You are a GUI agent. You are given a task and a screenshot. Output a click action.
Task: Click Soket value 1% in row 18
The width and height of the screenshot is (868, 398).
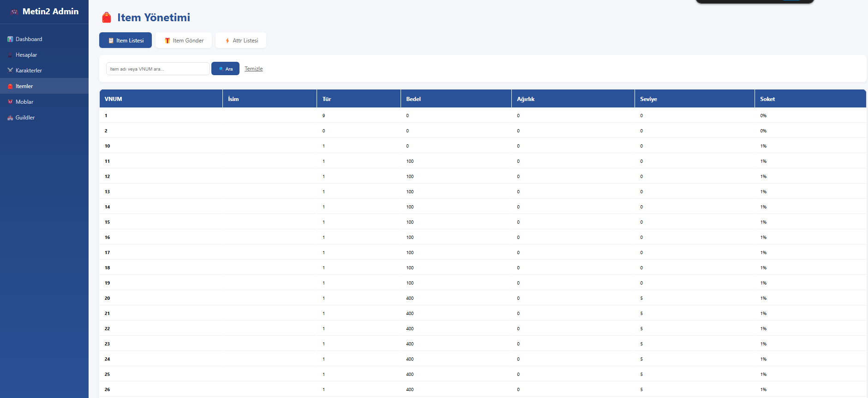coord(763,268)
